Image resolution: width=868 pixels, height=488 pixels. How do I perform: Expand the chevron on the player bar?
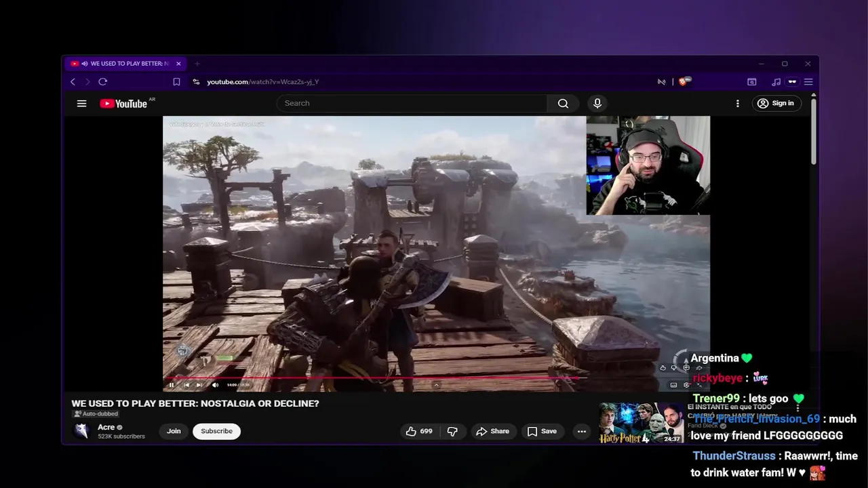436,385
